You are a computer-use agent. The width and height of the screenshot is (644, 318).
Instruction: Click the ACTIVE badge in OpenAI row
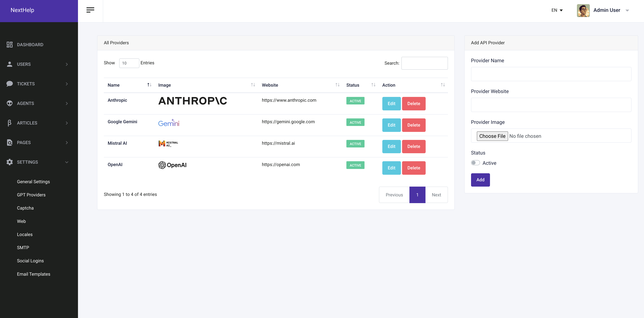(x=355, y=165)
